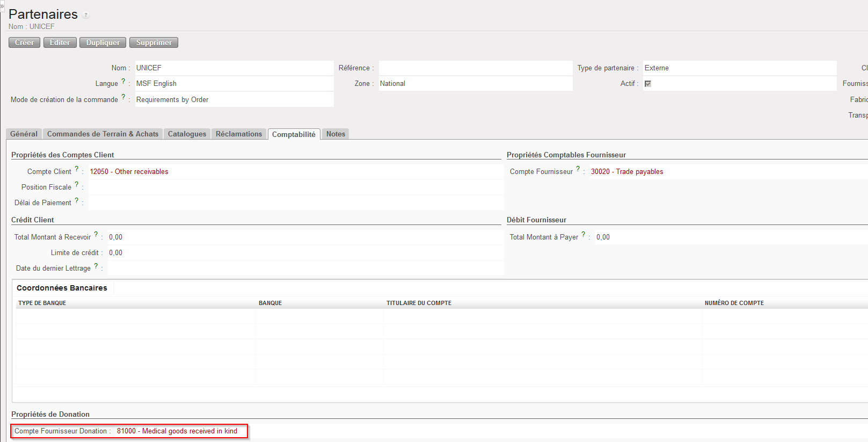Image resolution: width=868 pixels, height=442 pixels.
Task: Switch to the Général tab
Action: [24, 134]
